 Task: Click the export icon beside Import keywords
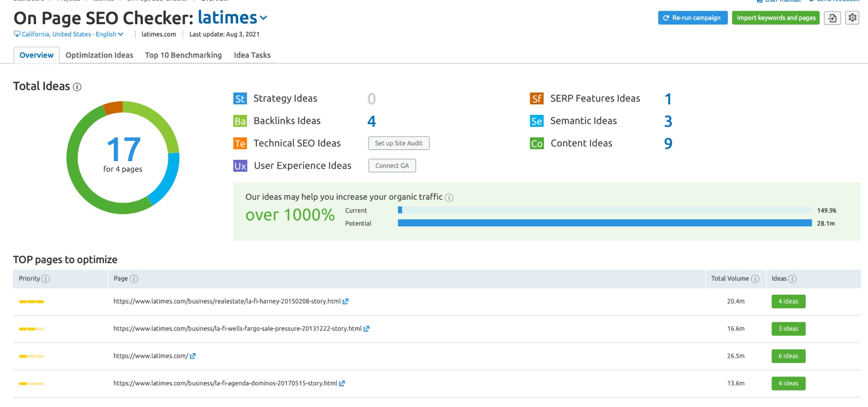(832, 18)
